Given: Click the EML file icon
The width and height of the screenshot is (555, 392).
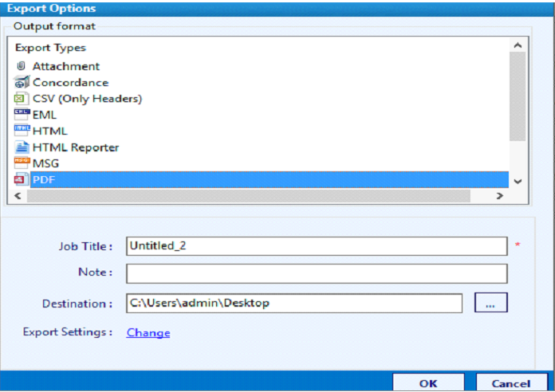Looking at the screenshot, I should pyautogui.click(x=22, y=114).
